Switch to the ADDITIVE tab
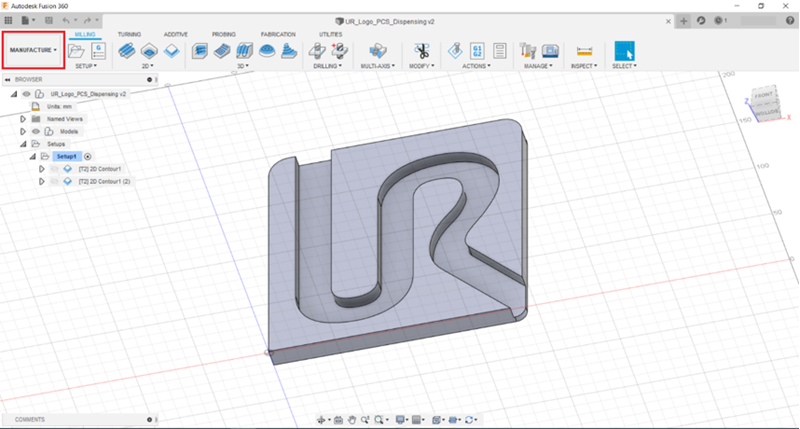 coord(176,34)
